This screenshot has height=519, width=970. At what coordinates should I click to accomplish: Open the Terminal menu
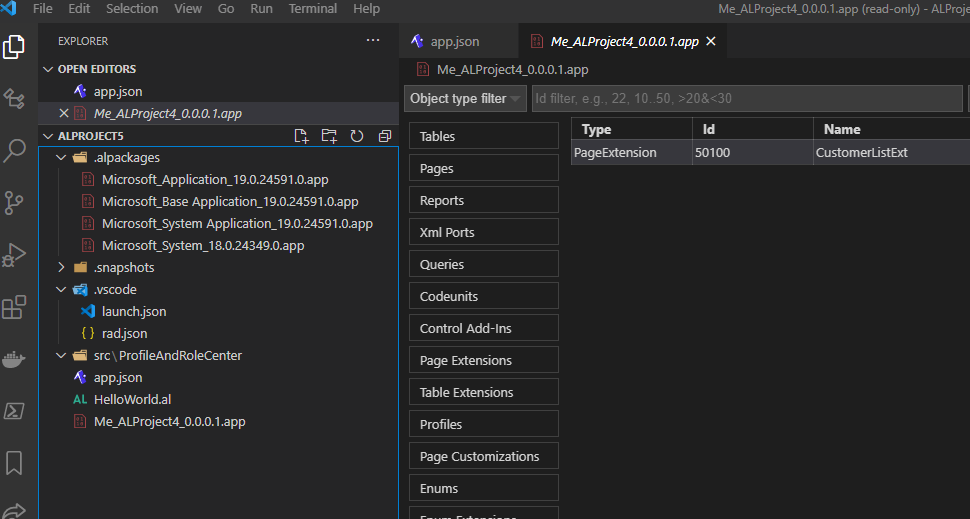click(313, 9)
